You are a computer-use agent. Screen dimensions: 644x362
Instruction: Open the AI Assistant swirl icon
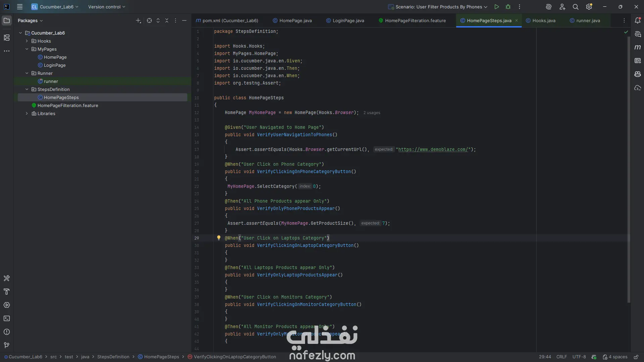coord(549,7)
